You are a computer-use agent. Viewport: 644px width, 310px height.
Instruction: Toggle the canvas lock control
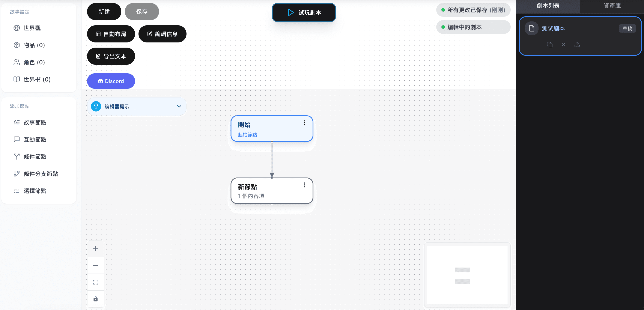coord(95,299)
